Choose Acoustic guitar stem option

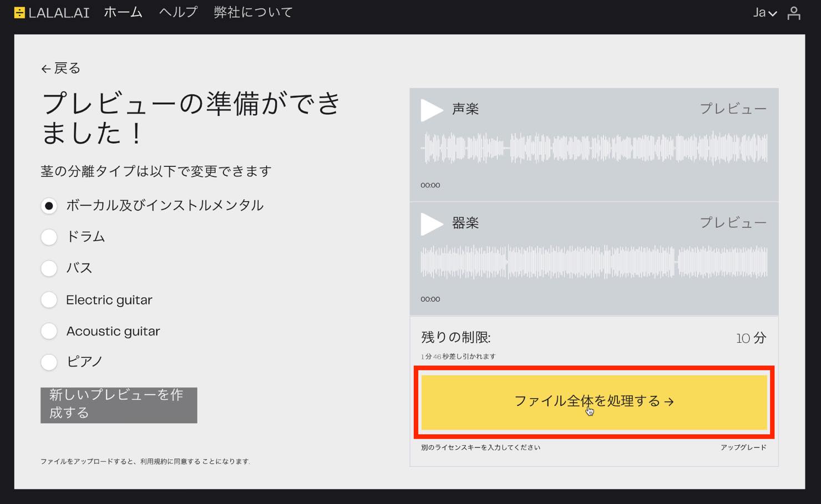point(49,331)
